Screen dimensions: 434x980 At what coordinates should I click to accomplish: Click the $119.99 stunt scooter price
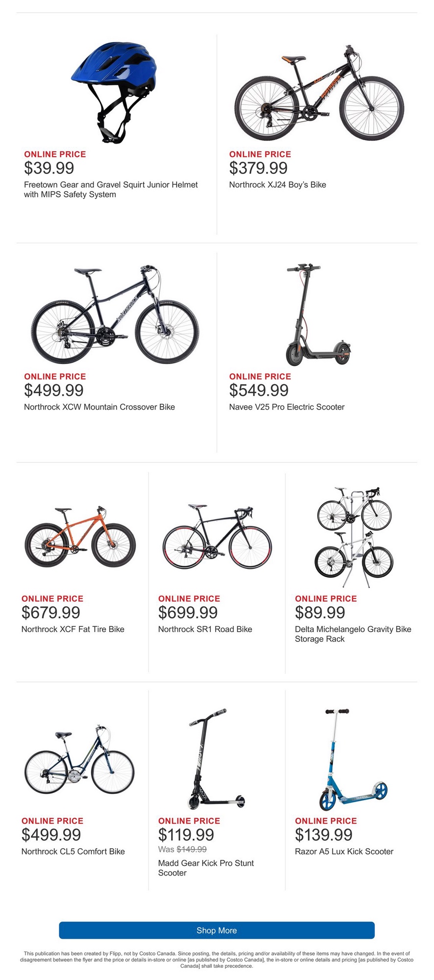(x=186, y=834)
